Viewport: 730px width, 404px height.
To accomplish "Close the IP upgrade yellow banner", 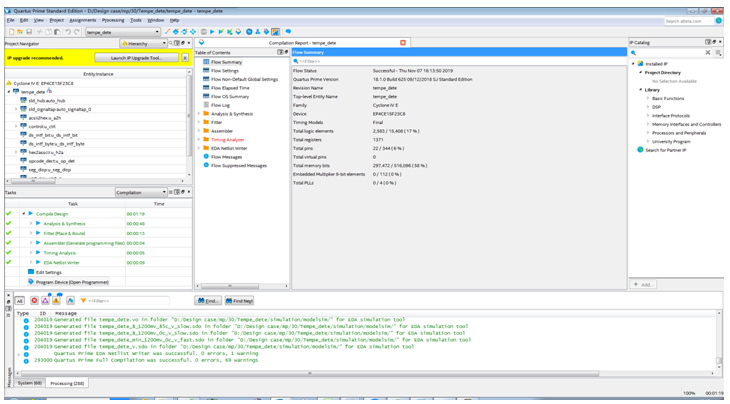I will (185, 58).
